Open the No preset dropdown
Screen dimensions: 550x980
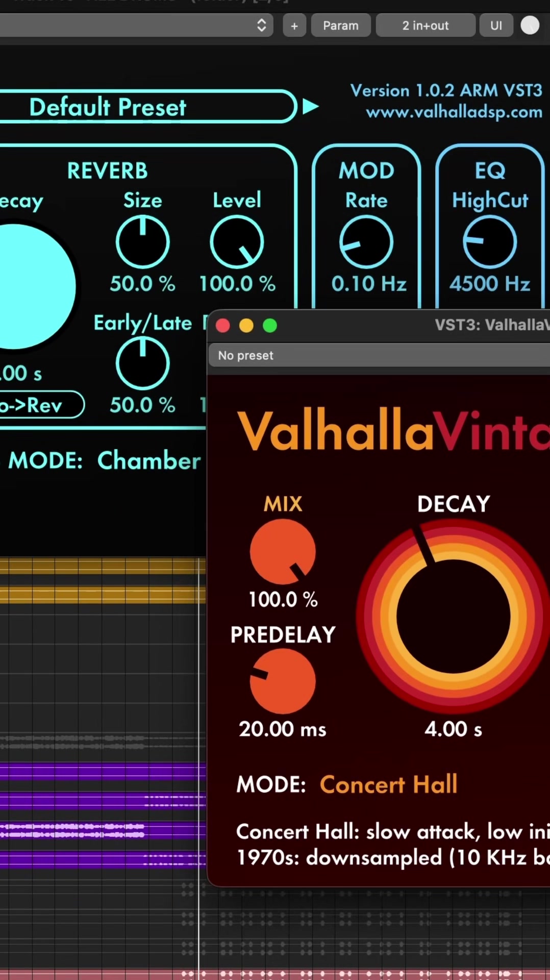[x=379, y=355]
